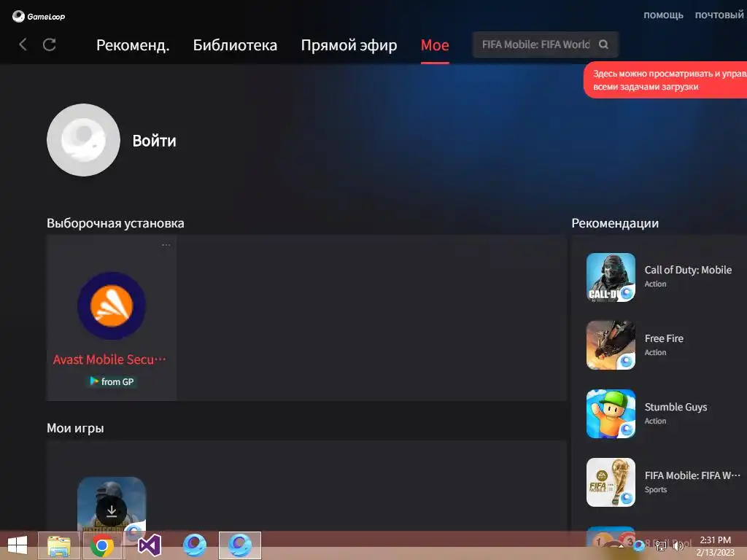
Task: Click the profile avatar picture
Action: point(83,140)
